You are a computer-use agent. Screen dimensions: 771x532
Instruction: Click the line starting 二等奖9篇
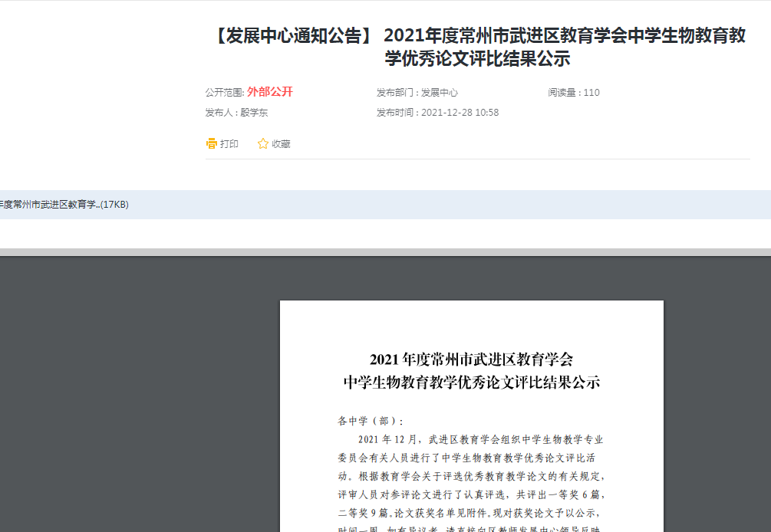(470, 514)
